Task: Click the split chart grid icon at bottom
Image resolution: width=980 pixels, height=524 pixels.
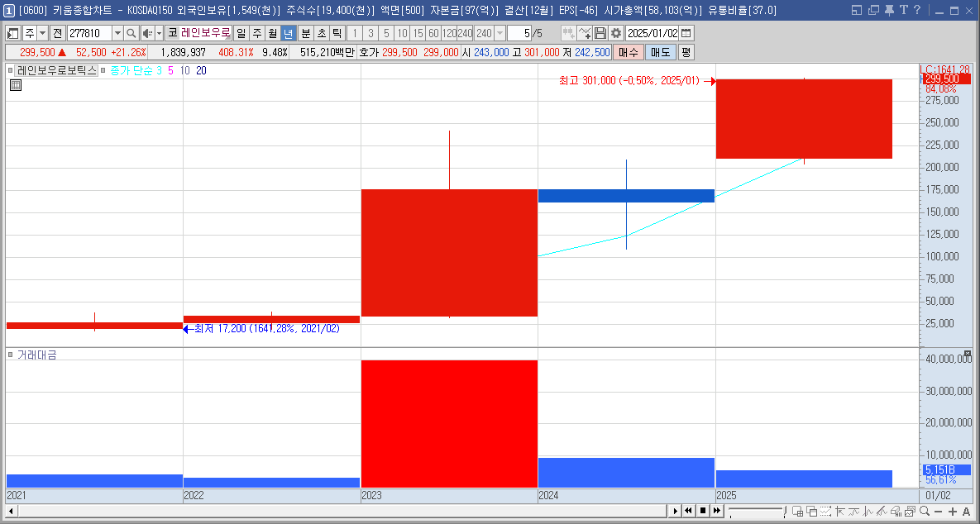Action: (x=797, y=511)
